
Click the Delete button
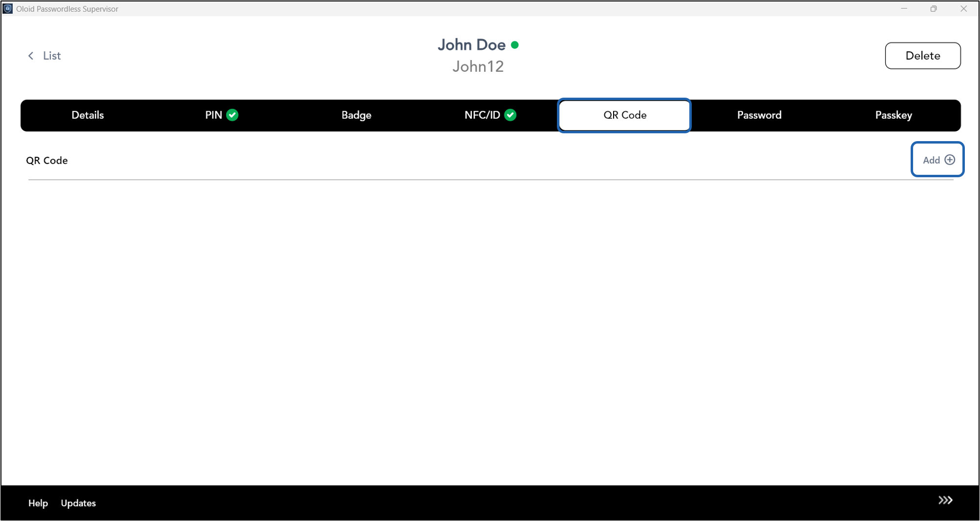coord(922,56)
